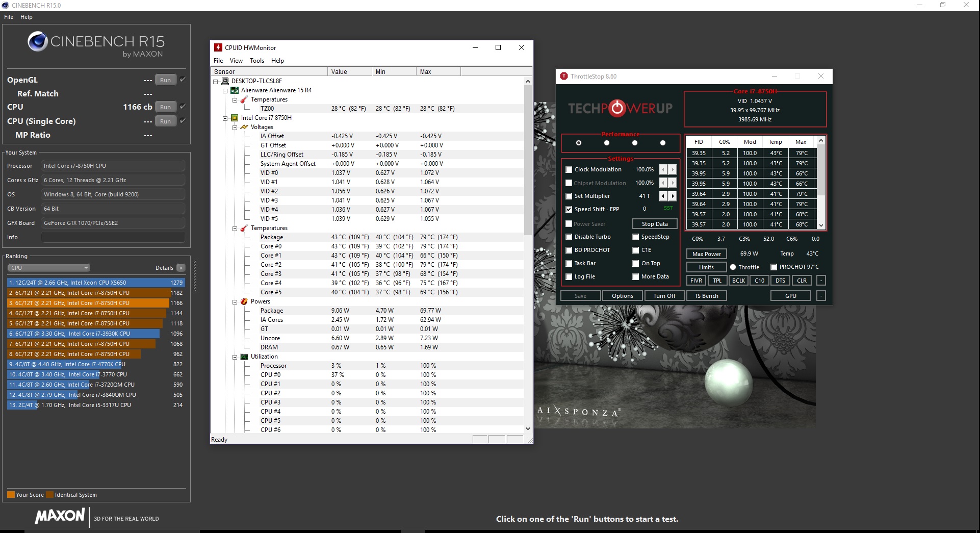Enable the BD PROCHOT checkbox
Screen dimensions: 980x533
[569, 250]
